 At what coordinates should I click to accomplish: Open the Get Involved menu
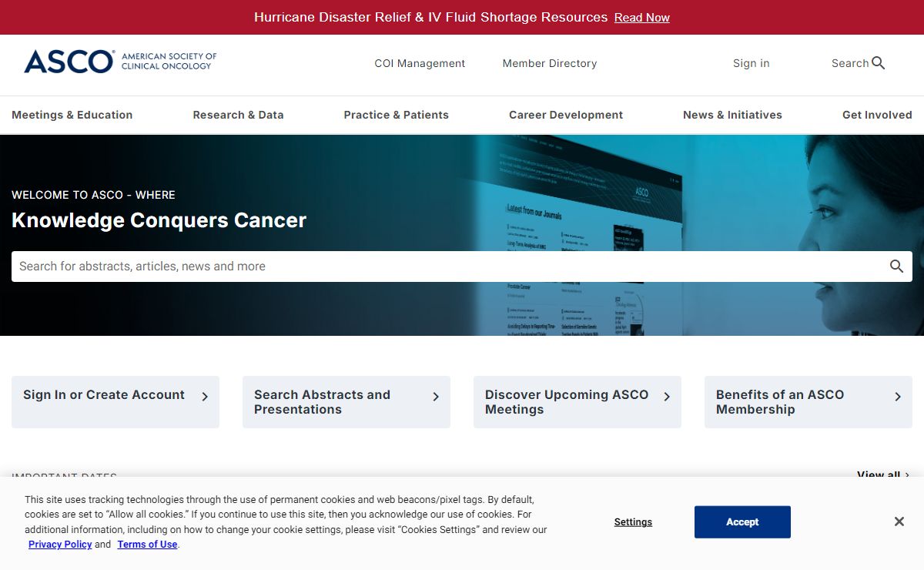(877, 115)
